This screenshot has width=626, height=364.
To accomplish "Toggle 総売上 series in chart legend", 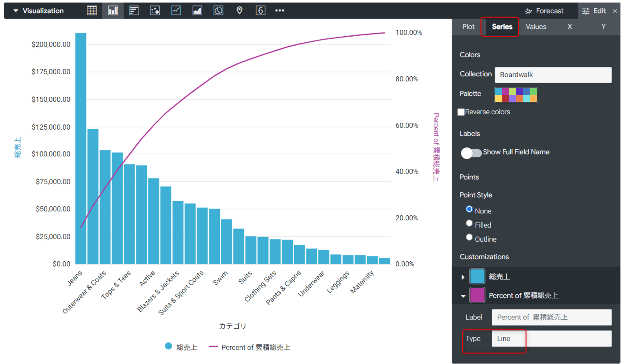I will (x=181, y=347).
